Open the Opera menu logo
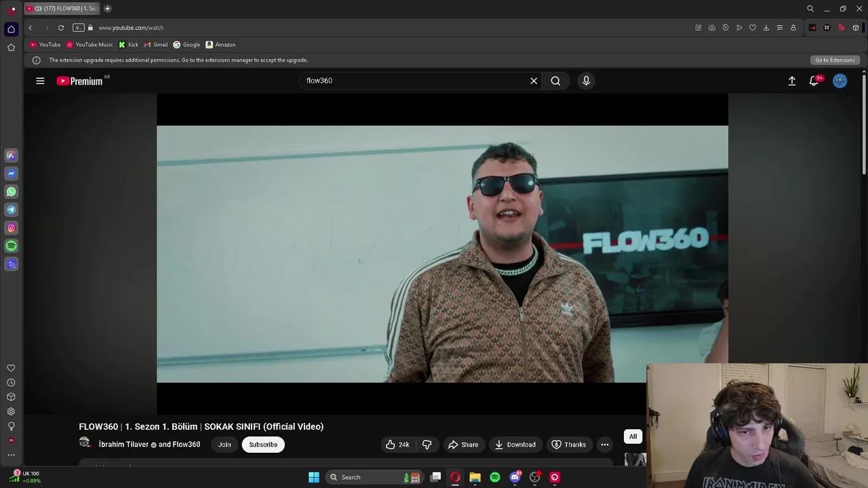The height and width of the screenshot is (488, 868). click(x=13, y=9)
